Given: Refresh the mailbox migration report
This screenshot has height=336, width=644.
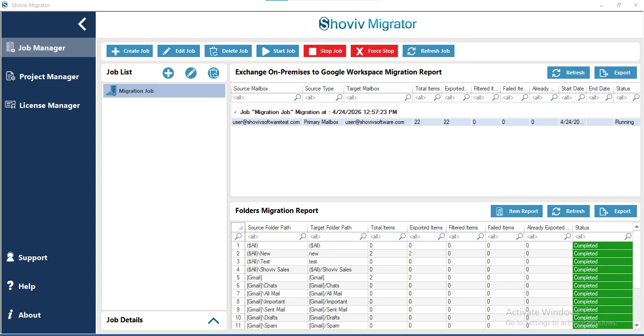Looking at the screenshot, I should pyautogui.click(x=569, y=73).
